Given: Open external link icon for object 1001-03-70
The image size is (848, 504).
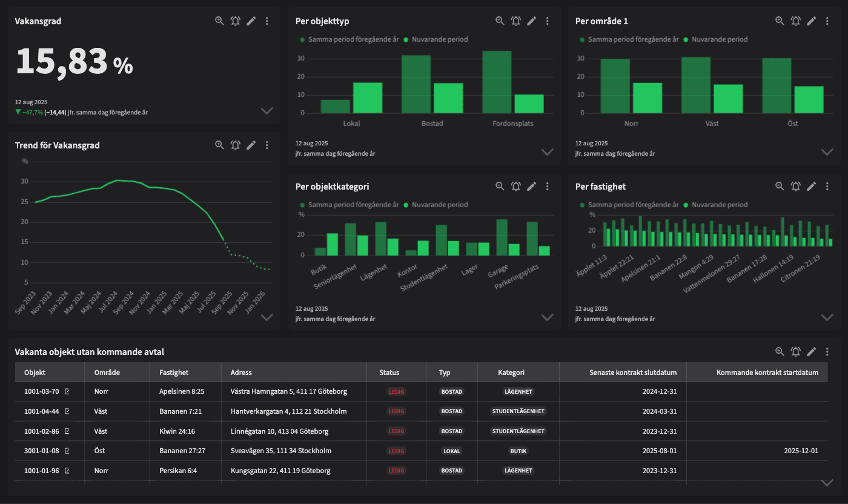Looking at the screenshot, I should [67, 391].
